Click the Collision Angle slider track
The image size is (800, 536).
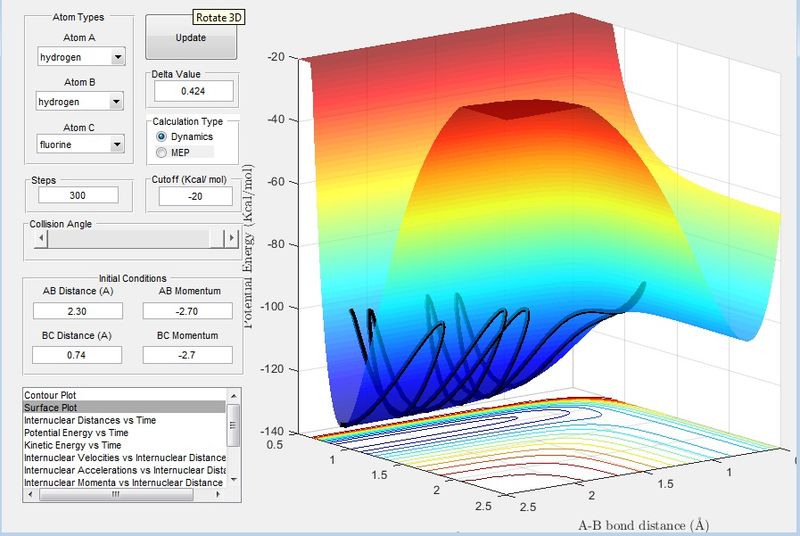coord(130,238)
